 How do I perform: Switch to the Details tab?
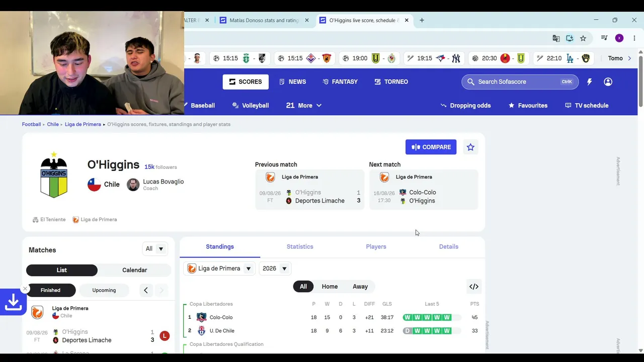pyautogui.click(x=449, y=247)
